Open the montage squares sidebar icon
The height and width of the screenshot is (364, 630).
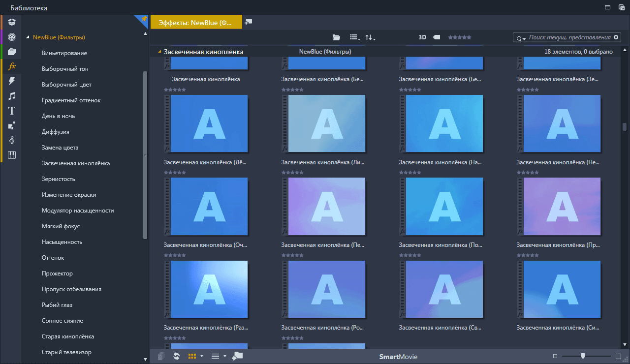[x=12, y=125]
